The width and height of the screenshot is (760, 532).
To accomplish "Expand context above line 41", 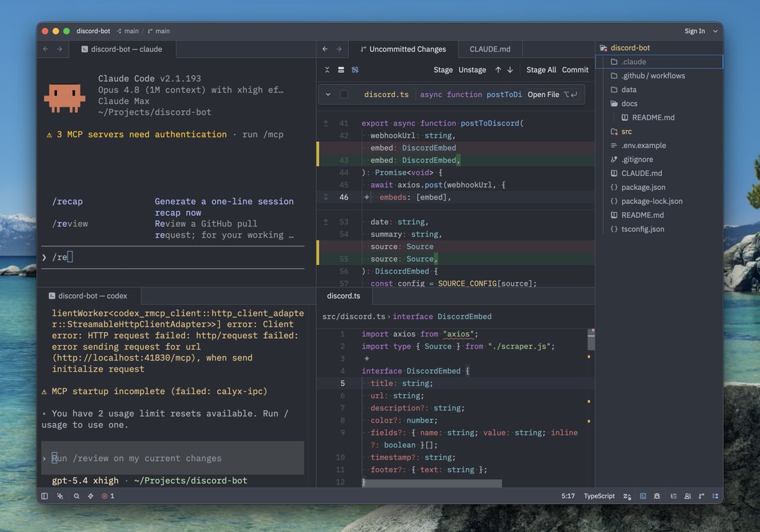I will click(326, 123).
